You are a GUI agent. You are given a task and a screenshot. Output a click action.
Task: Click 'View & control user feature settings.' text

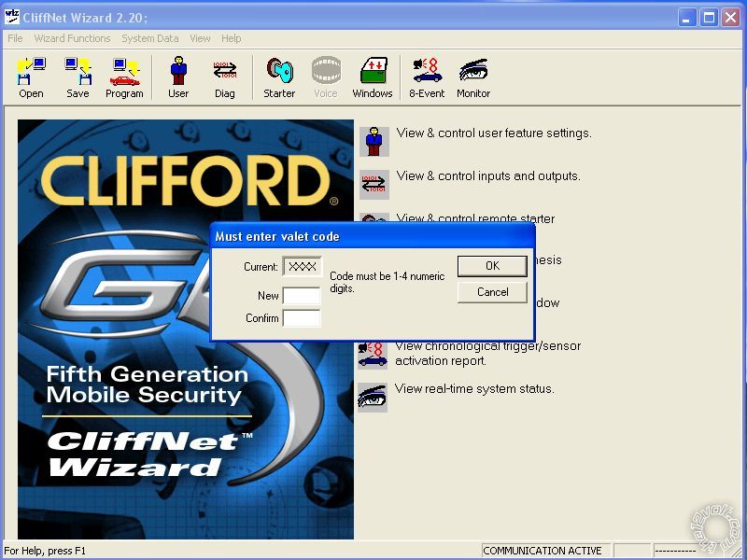pyautogui.click(x=494, y=133)
